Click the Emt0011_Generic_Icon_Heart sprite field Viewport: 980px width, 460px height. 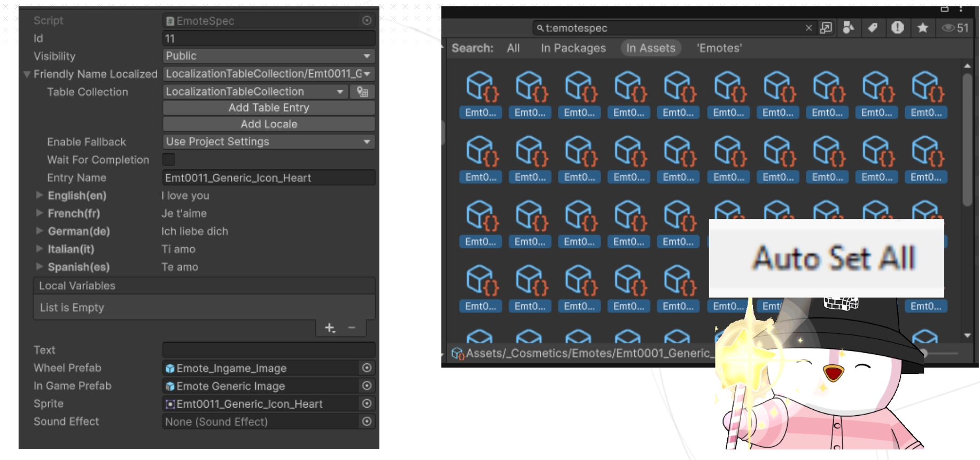(262, 404)
